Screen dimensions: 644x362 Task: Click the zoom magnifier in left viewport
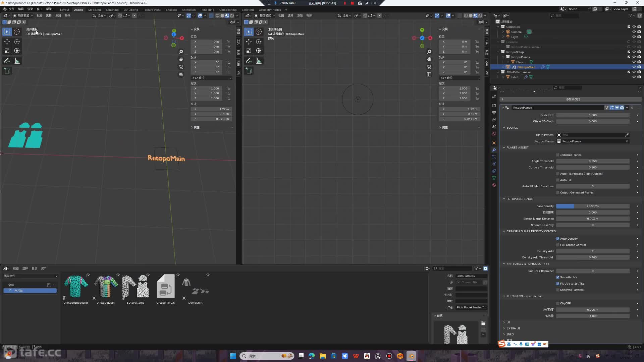point(181,52)
